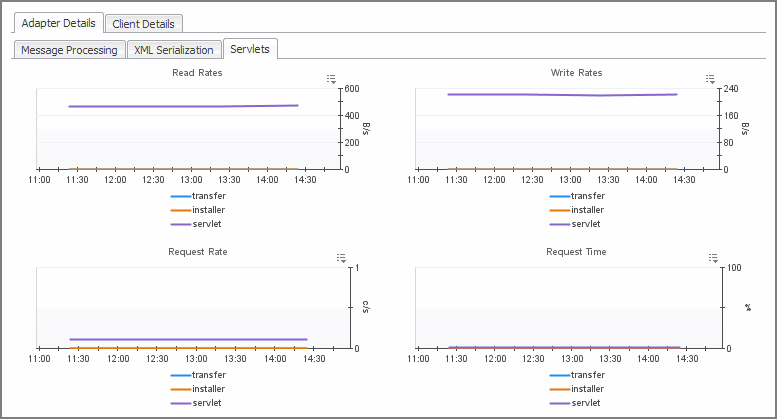This screenshot has height=419, width=777.
Task: Select the Servlets sub-tab
Action: pos(250,48)
